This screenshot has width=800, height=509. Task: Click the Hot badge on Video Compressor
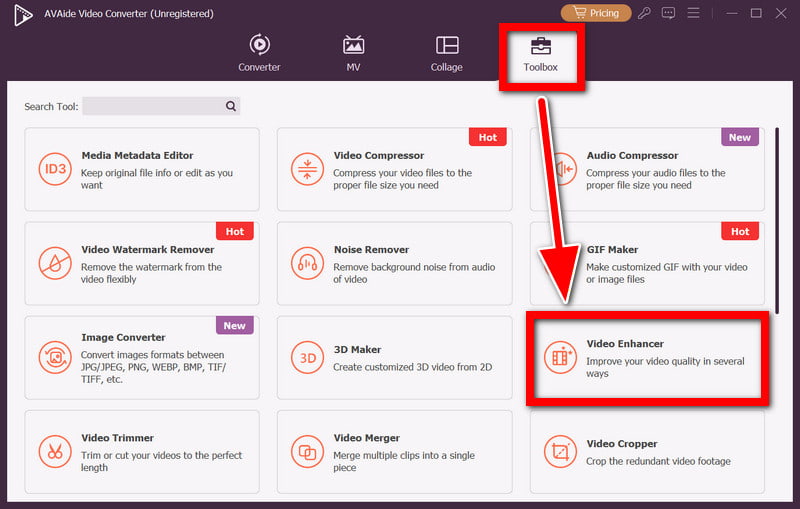click(488, 137)
